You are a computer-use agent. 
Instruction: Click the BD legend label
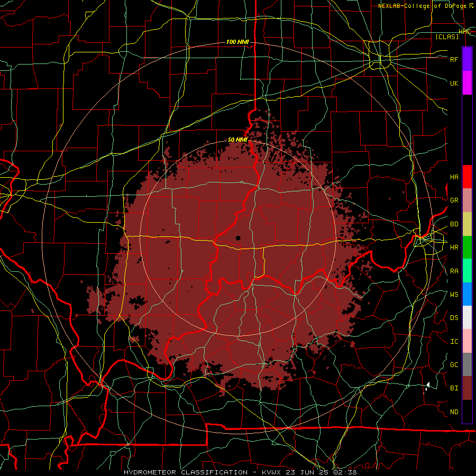[454, 224]
